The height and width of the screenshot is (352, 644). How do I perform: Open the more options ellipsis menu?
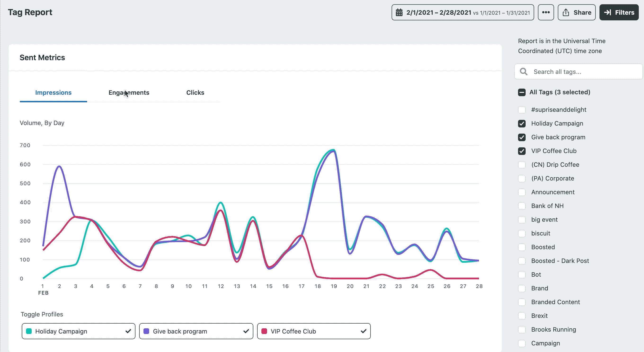(546, 12)
